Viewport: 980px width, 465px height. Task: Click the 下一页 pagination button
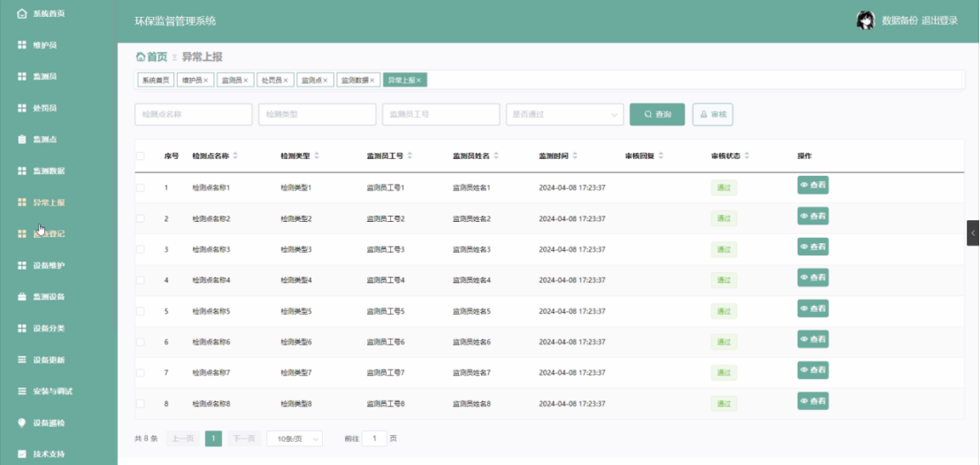244,438
